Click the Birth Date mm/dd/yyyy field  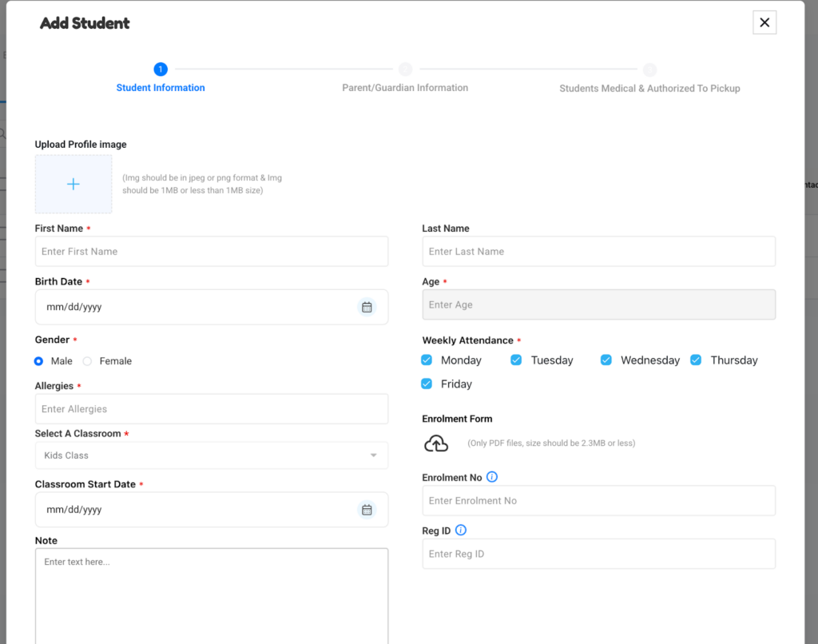pos(211,307)
